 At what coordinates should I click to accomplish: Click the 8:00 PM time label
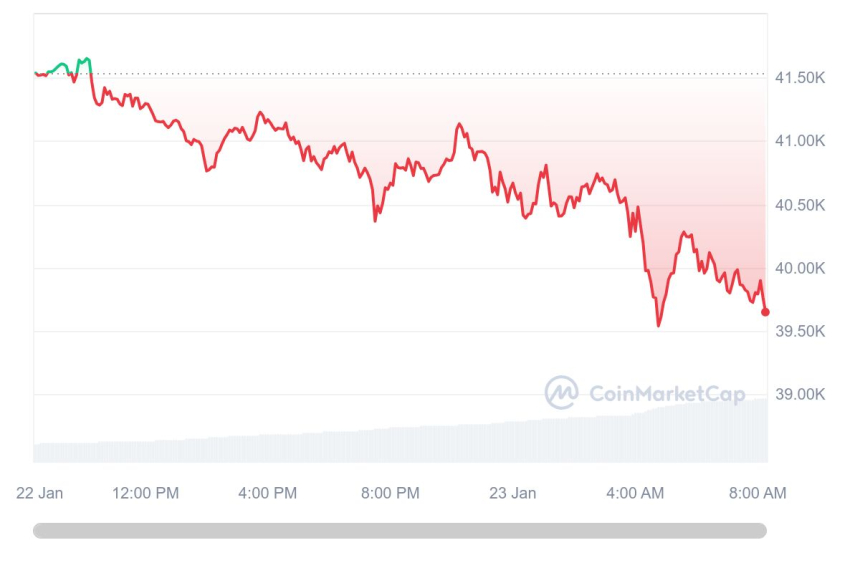[x=390, y=493]
